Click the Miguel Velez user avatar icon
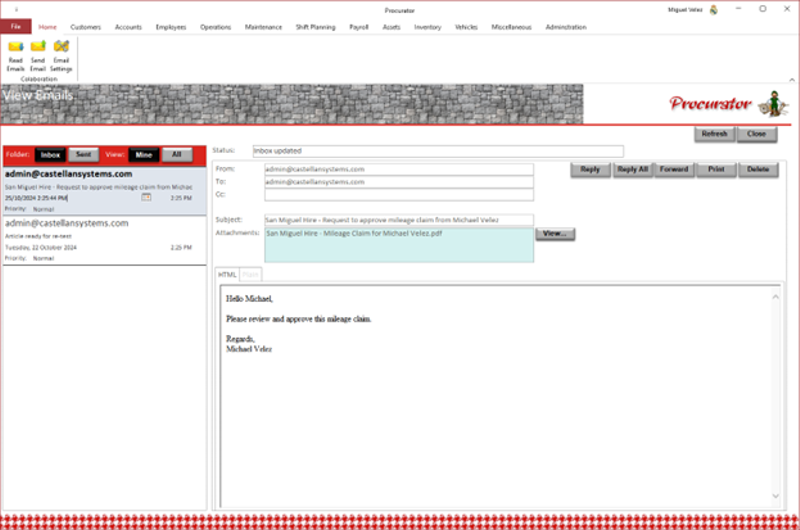Viewport: 800px width, 530px height. coord(713,9)
